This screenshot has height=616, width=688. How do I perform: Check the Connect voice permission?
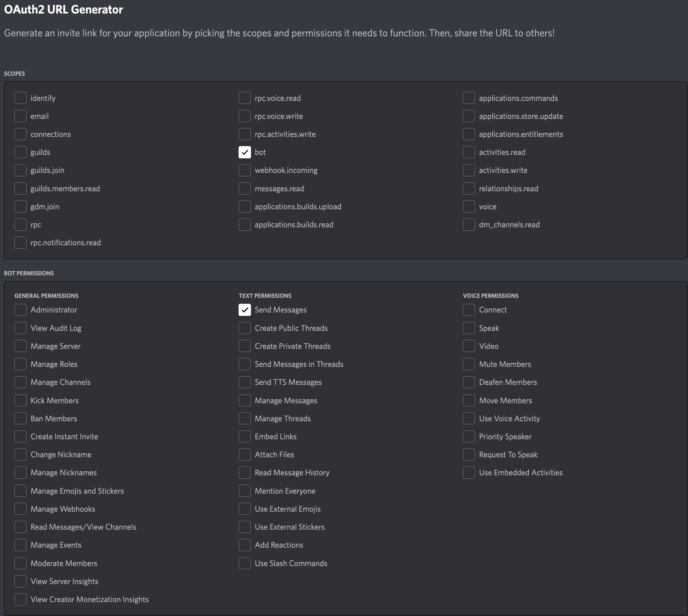[x=469, y=310]
